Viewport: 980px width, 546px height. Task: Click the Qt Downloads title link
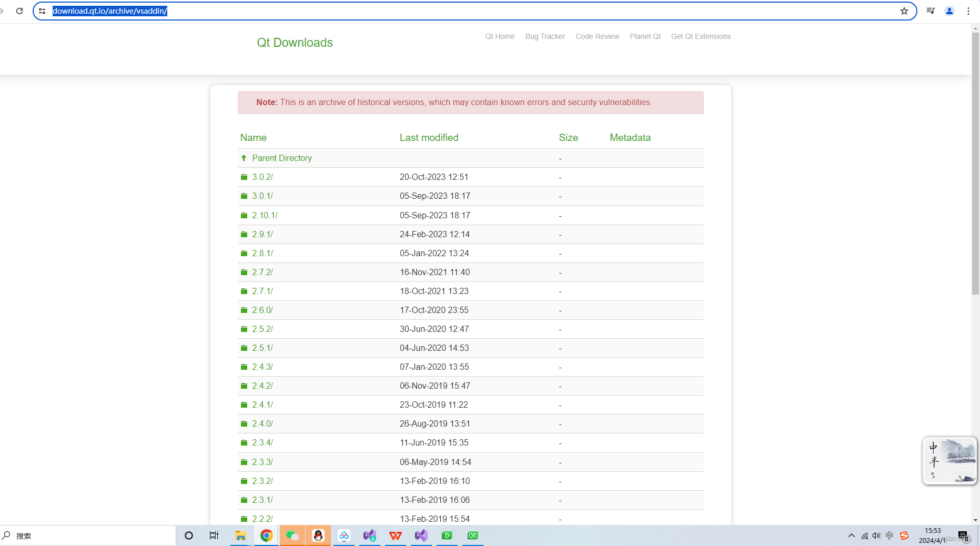click(x=295, y=43)
